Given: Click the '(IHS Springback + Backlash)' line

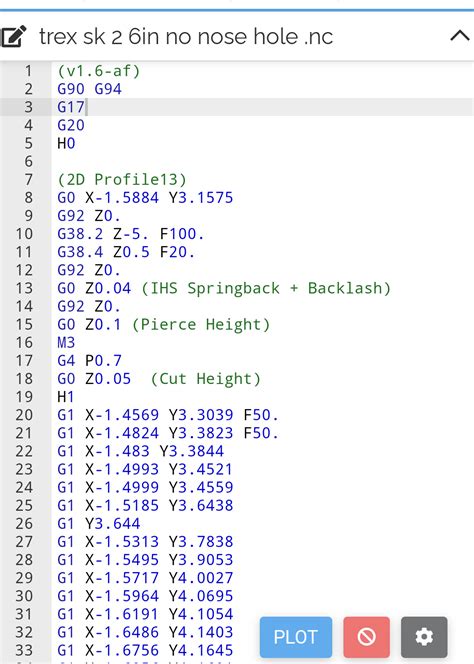Looking at the screenshot, I should coord(224,288).
